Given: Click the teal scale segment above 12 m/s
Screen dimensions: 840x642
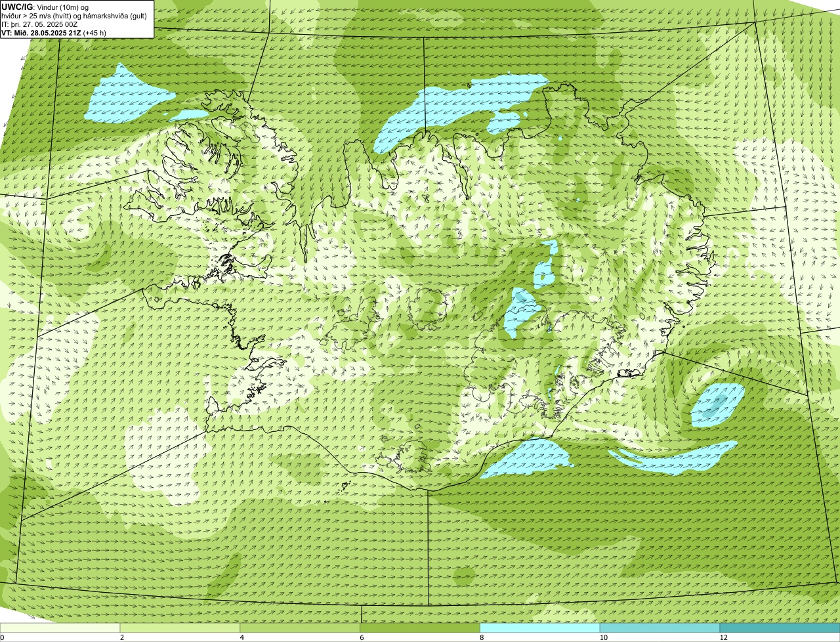Looking at the screenshot, I should coord(780,628).
